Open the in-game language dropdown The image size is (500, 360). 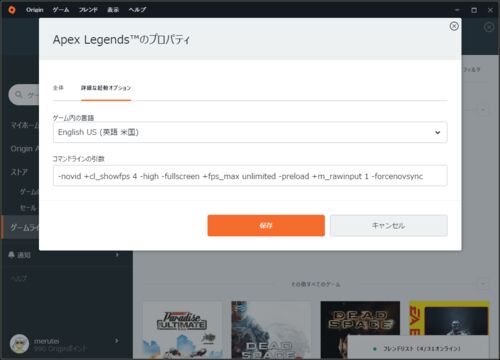(250, 132)
